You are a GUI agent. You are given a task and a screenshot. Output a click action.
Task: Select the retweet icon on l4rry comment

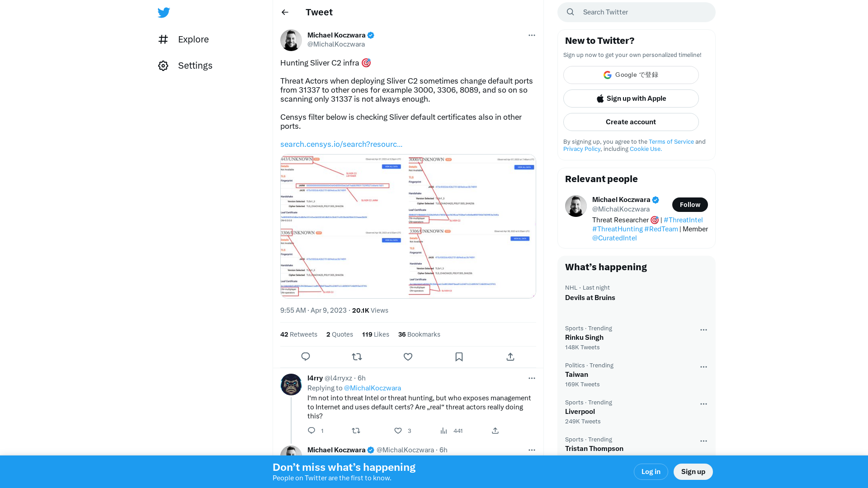356,430
